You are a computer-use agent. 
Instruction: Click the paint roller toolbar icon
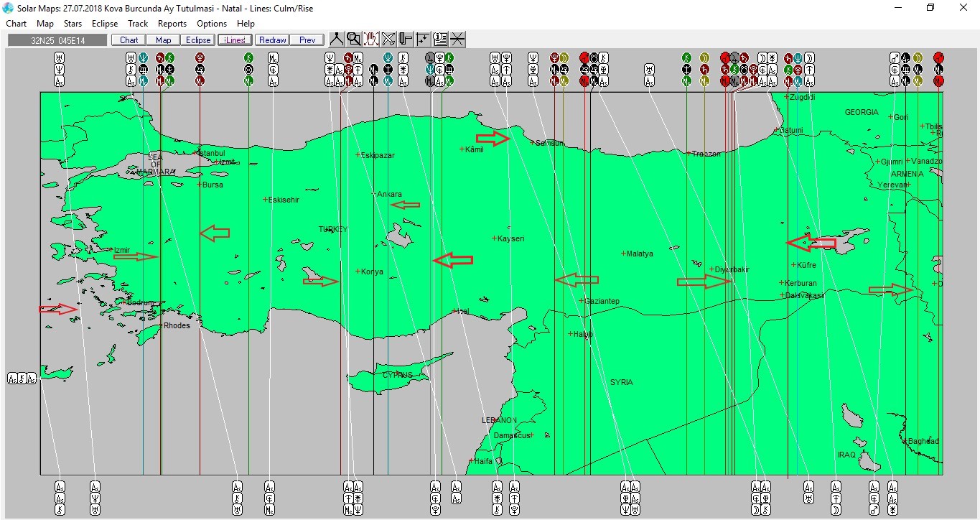[406, 40]
